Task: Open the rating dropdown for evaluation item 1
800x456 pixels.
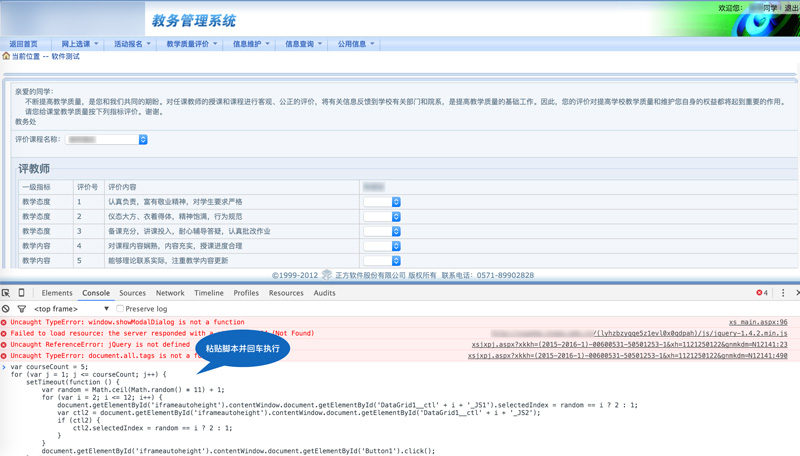Action: tap(396, 202)
